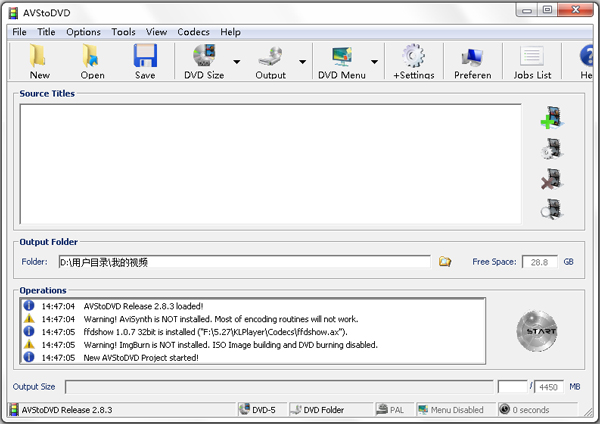600x424 pixels.
Task: Click PAL status bar entry
Action: [x=394, y=410]
